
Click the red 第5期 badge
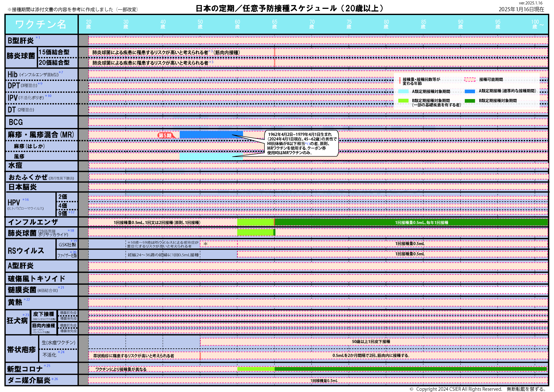click(165, 135)
